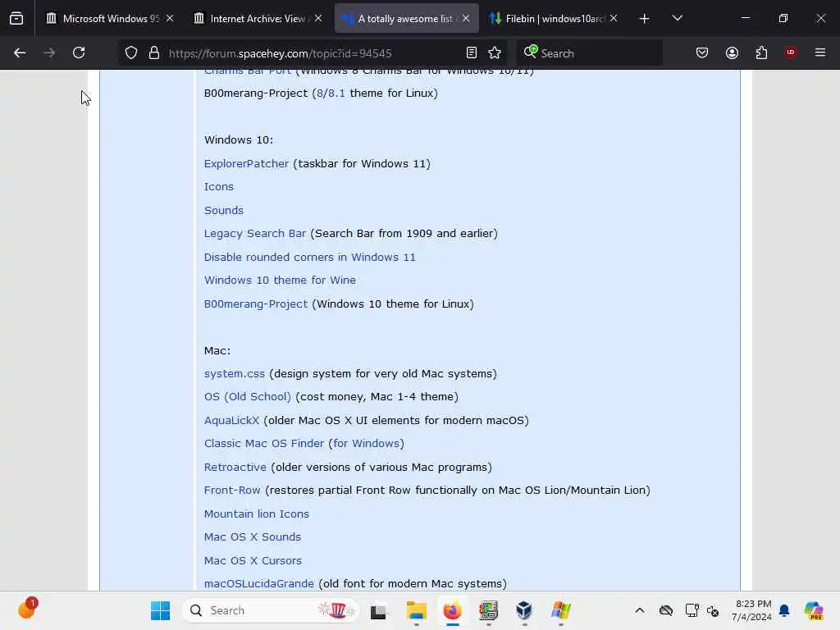
Task: Click the address bar URL field
Action: pyautogui.click(x=313, y=53)
